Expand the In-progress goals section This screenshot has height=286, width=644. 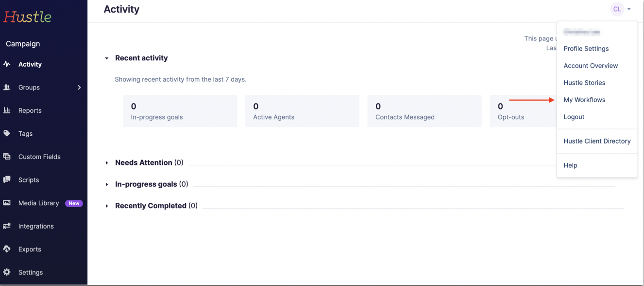coord(107,184)
